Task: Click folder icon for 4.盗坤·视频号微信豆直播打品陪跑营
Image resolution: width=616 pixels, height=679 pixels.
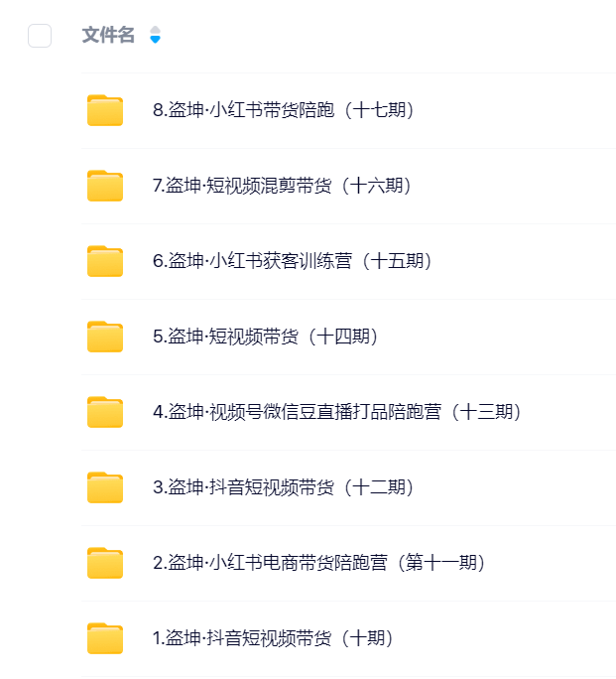Action: pos(105,411)
